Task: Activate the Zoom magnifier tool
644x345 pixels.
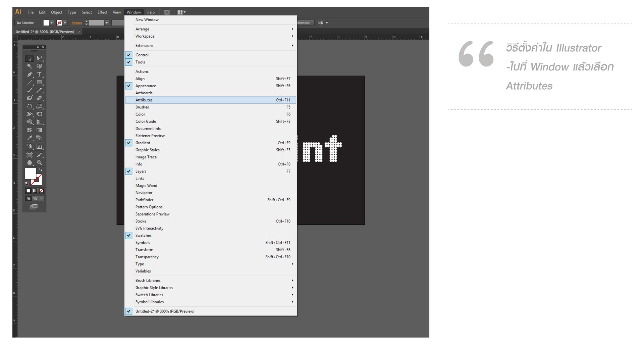Action: (39, 163)
